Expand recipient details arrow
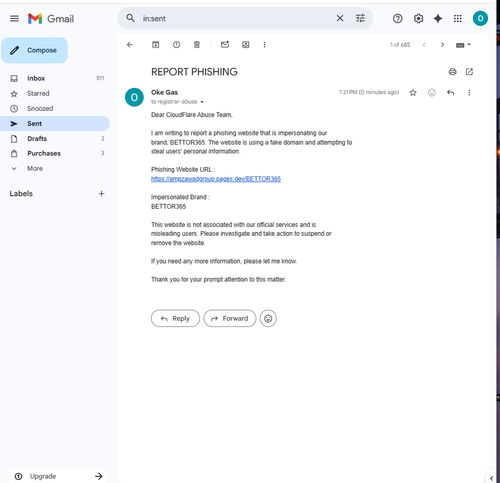The height and width of the screenshot is (483, 500). [x=202, y=102]
